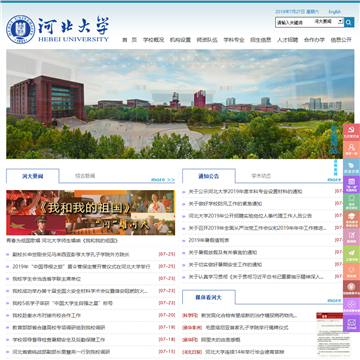Image resolution: width=360 pixels, height=360 pixels.
Task: Open the 教育部 research visit news item
Action: pyautogui.click(x=59, y=328)
